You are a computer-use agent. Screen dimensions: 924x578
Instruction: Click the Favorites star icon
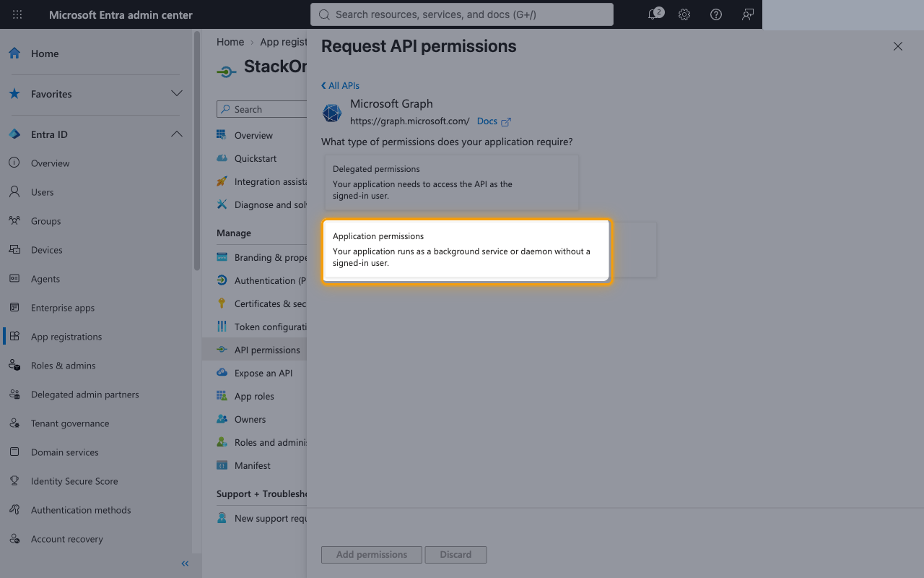pos(14,94)
